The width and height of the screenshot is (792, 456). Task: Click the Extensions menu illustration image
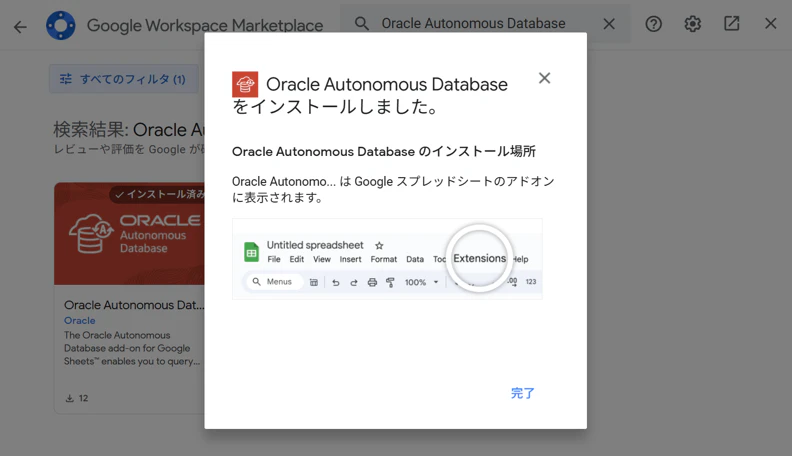tap(387, 259)
